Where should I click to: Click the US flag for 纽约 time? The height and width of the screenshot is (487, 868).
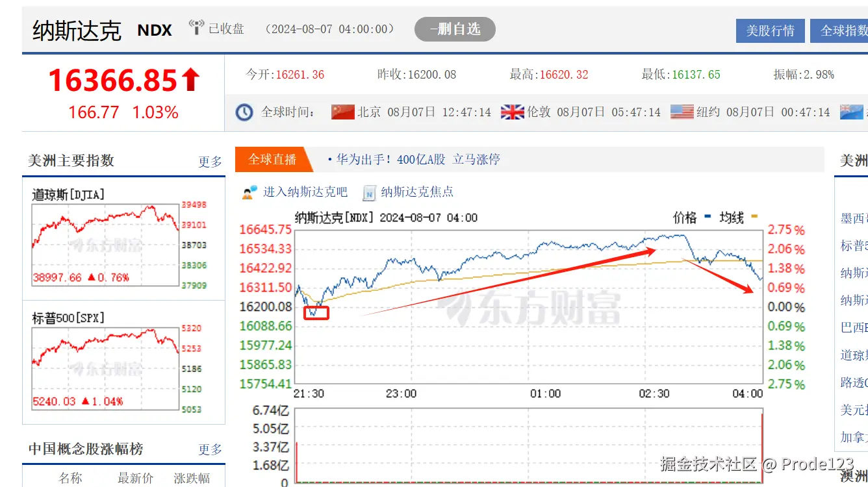[x=682, y=112]
